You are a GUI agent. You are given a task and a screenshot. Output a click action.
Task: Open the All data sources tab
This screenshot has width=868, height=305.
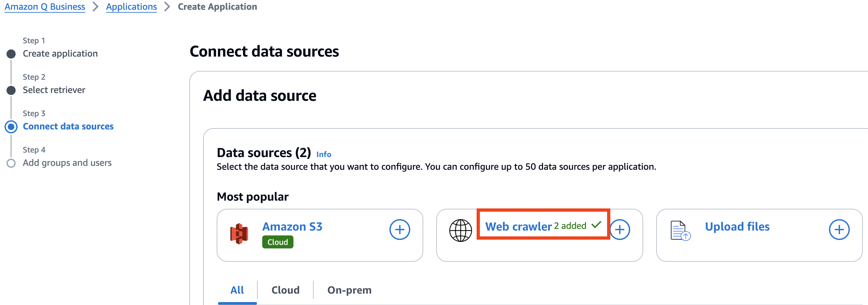point(237,290)
